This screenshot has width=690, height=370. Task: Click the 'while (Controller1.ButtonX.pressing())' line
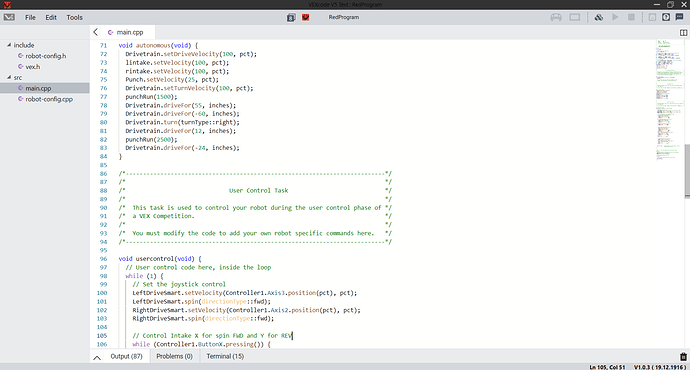tap(202, 344)
